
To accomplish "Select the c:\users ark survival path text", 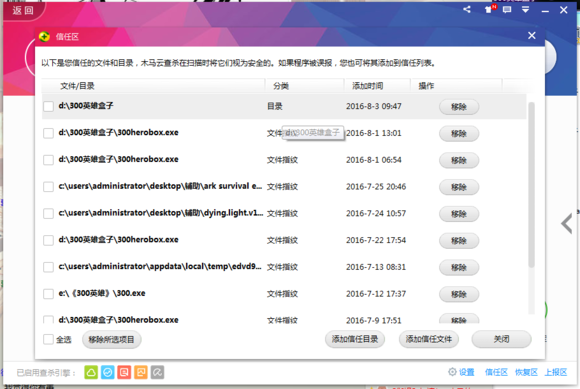I will pos(160,186).
